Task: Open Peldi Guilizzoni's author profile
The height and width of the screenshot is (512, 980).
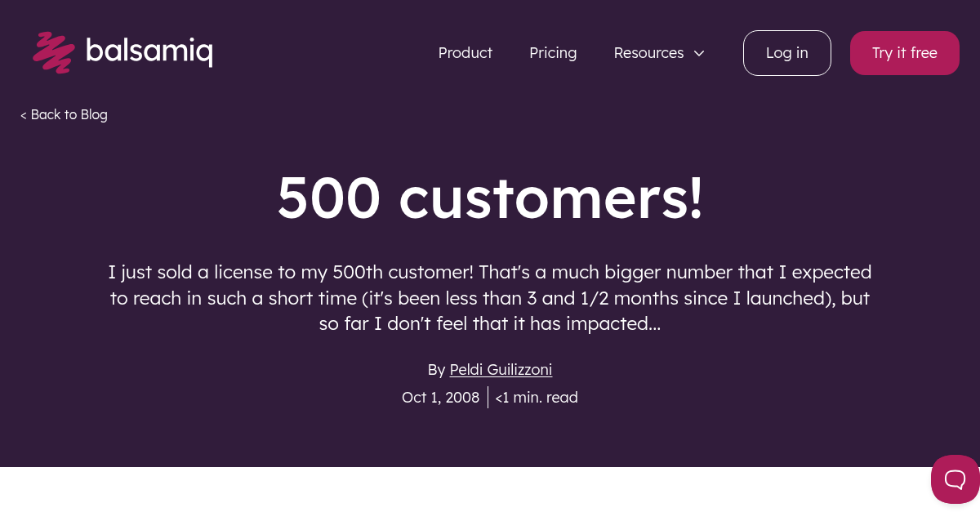Action: (x=501, y=369)
